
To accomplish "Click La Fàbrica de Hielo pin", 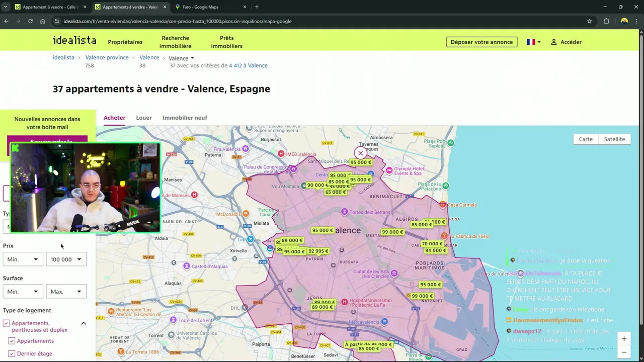I will [444, 235].
